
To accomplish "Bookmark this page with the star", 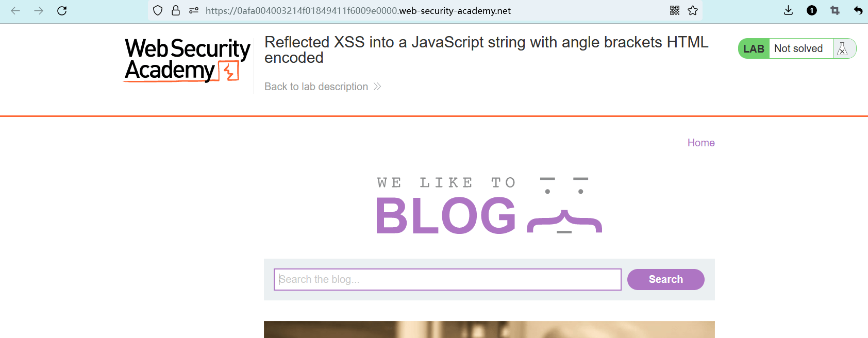I will click(x=693, y=11).
